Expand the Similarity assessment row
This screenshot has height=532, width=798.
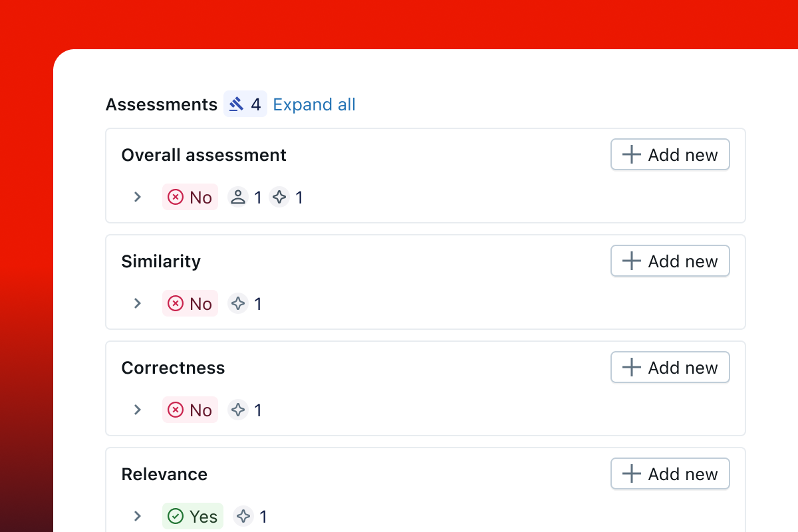(137, 303)
